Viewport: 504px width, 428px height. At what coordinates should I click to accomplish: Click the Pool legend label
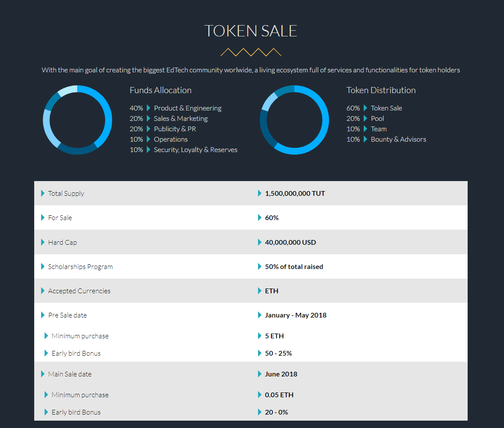[x=378, y=119]
